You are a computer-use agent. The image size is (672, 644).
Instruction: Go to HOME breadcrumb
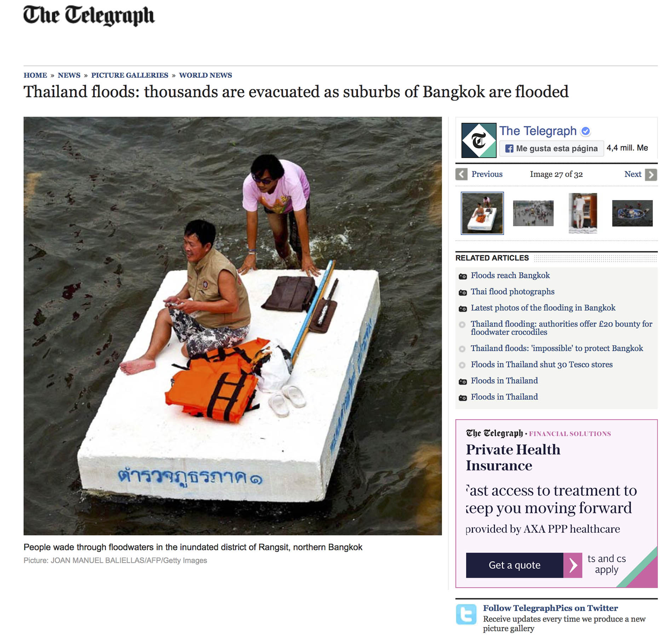(35, 75)
